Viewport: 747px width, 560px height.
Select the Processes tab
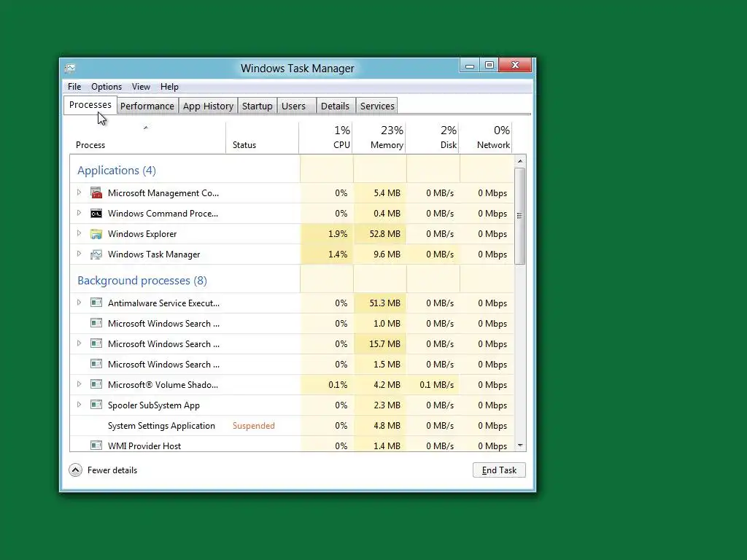(90, 105)
